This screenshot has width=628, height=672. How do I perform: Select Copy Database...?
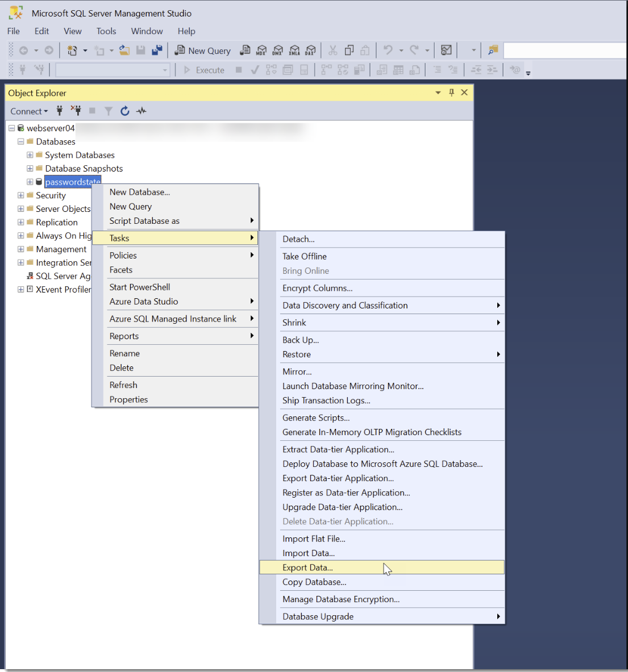pyautogui.click(x=382, y=582)
